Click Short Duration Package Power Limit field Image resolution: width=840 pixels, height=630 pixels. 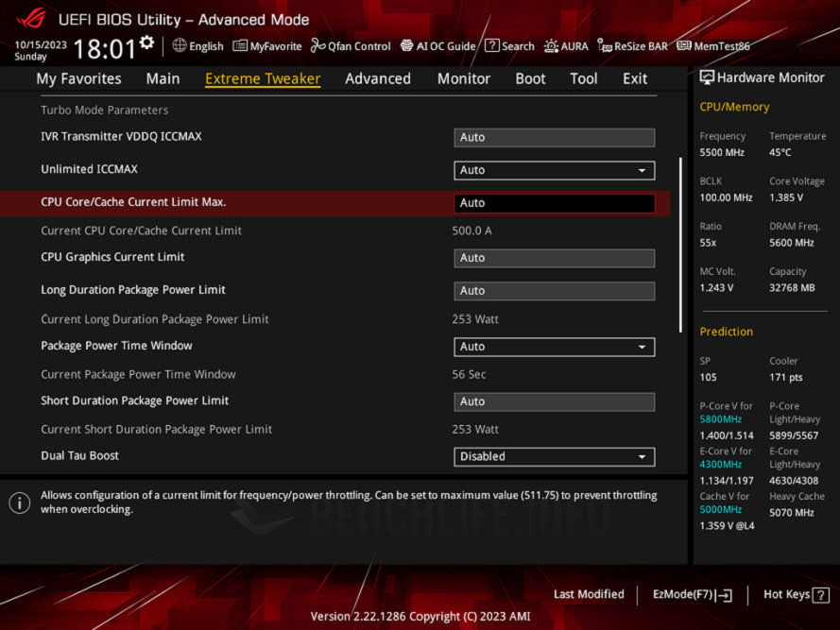tap(554, 401)
